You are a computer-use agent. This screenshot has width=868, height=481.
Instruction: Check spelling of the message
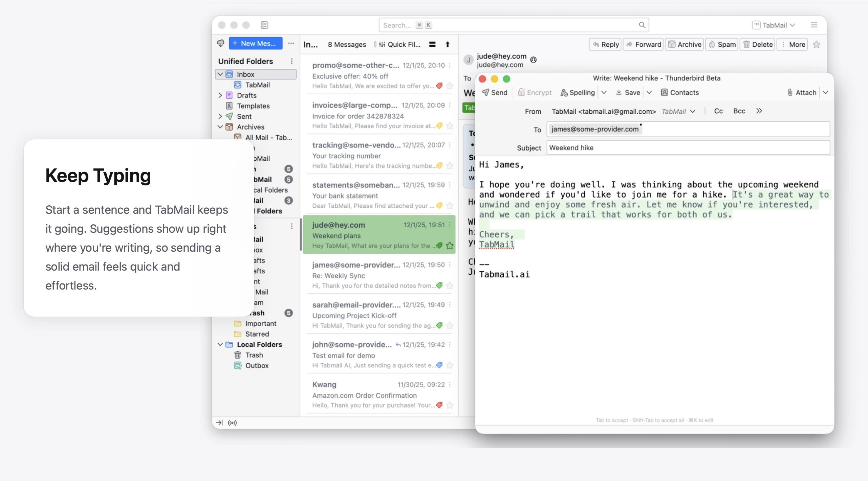pos(577,92)
